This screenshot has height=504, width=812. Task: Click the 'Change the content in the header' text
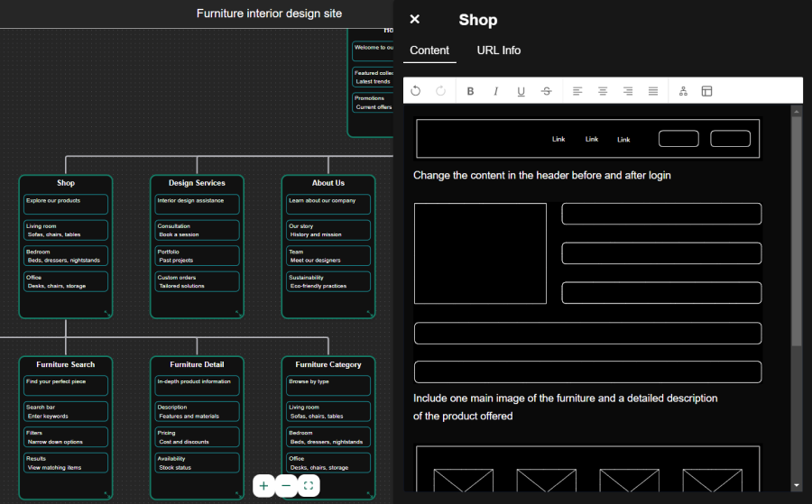541,176
